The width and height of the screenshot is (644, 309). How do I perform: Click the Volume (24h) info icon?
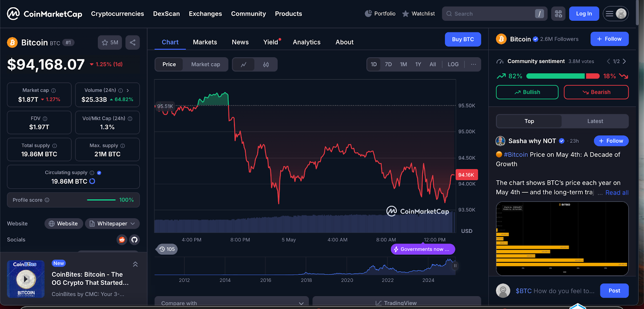[x=120, y=91]
